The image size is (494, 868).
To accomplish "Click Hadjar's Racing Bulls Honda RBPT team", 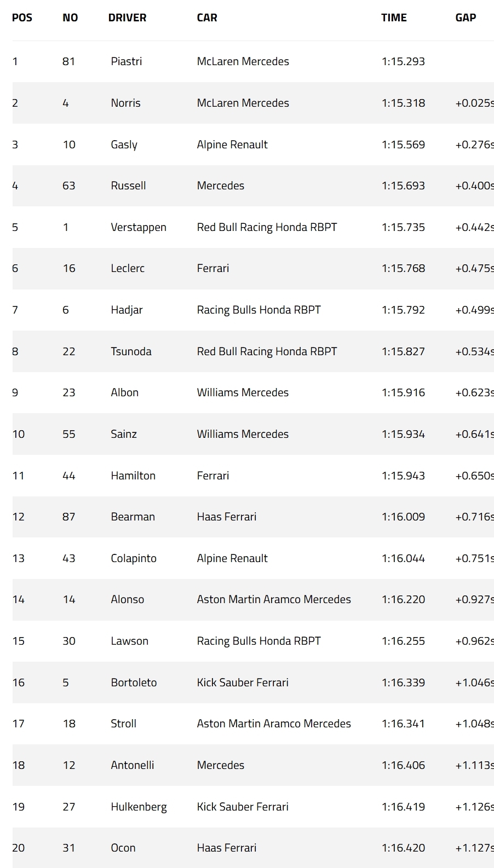I will click(259, 310).
